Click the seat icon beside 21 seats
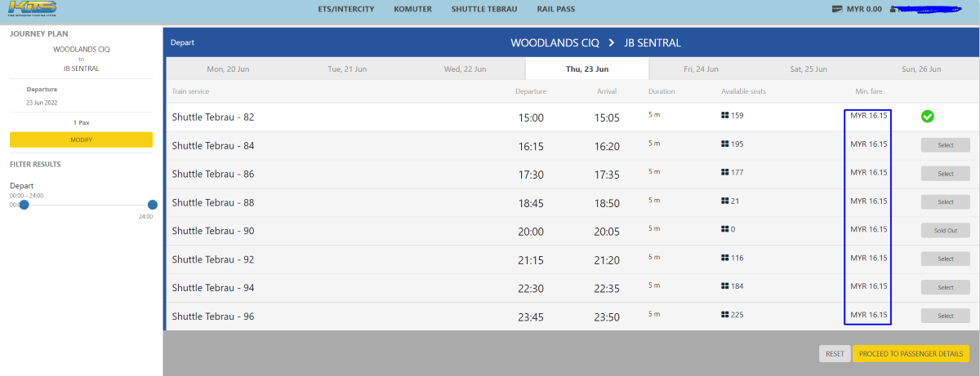Viewport: 980px width, 376px height. click(724, 201)
